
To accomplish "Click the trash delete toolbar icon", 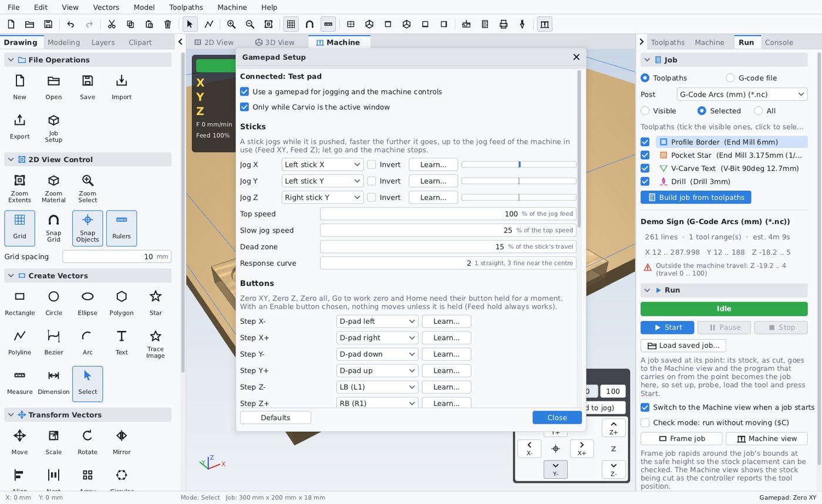I will click(168, 24).
